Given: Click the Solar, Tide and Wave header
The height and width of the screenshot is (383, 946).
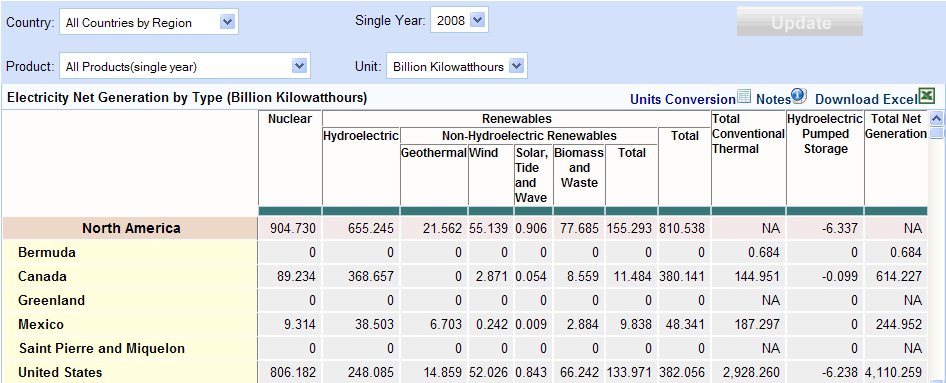Looking at the screenshot, I should 532,175.
